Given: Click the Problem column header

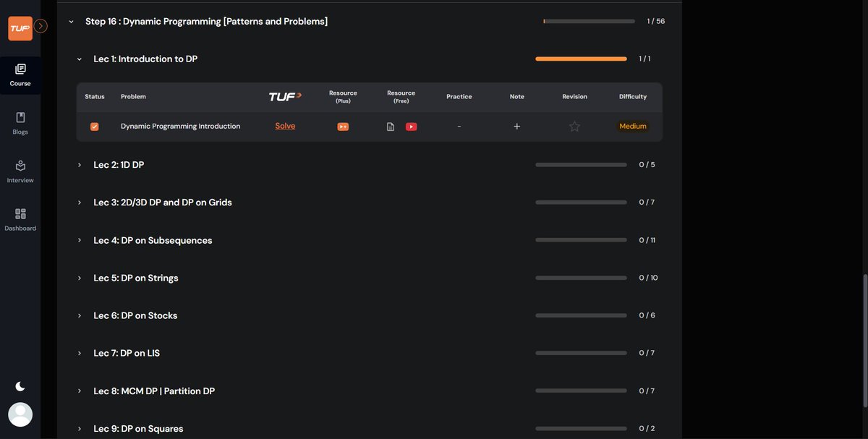Looking at the screenshot, I should point(133,96).
